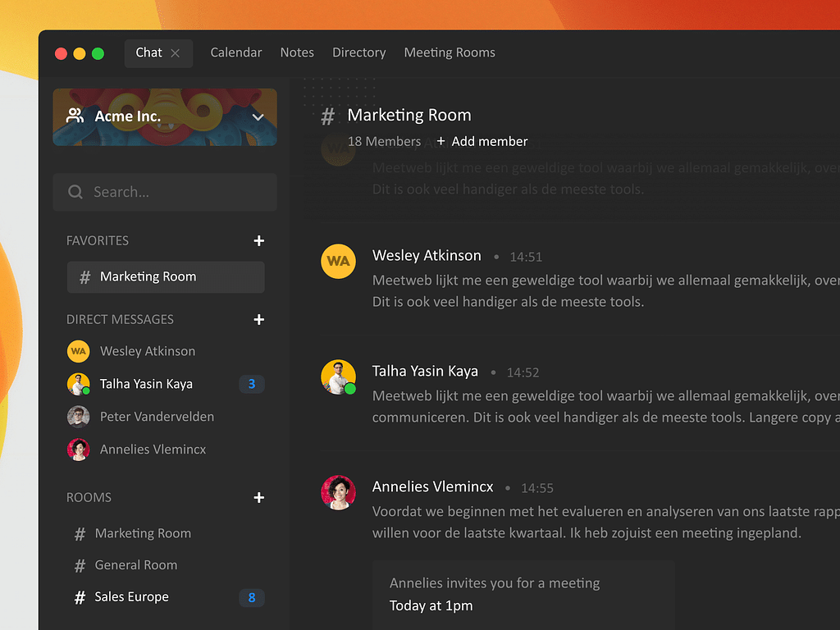Create a new room with plus icon
This screenshot has height=630, width=840.
(259, 498)
